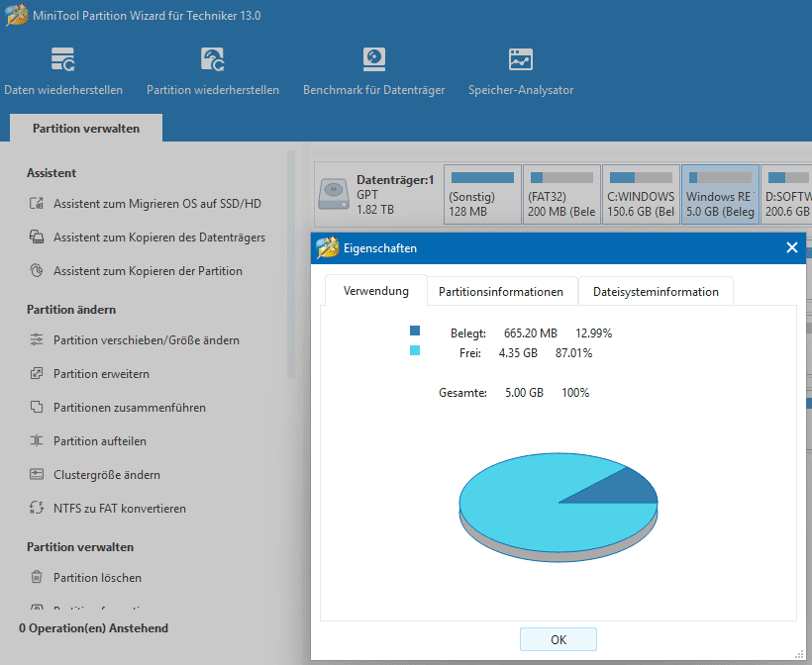Select the C:WINDOWS 150.6 GB partition

pos(641,194)
